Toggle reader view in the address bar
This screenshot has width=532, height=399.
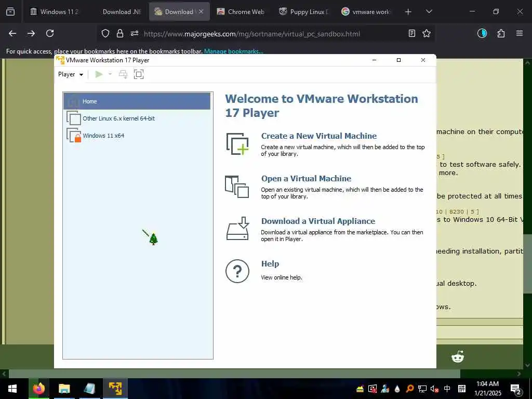pos(412,33)
